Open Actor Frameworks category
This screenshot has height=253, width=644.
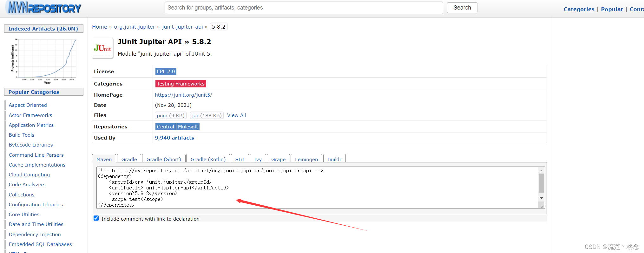click(x=30, y=115)
